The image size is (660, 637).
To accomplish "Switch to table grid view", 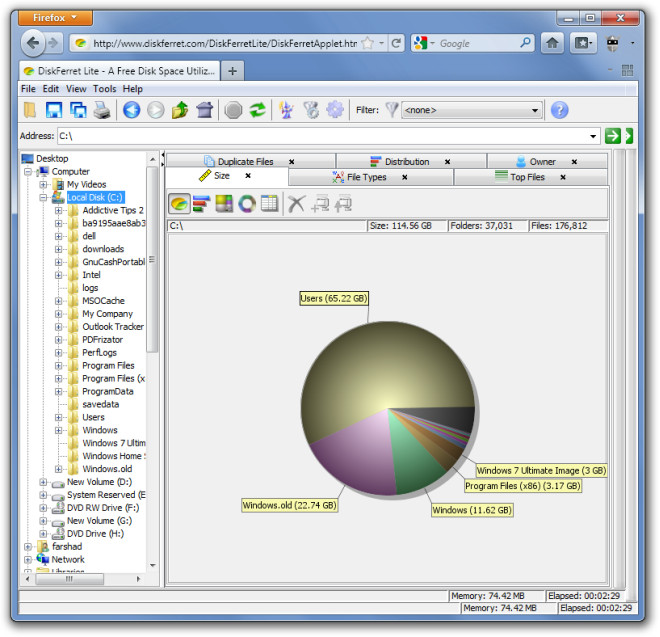I will click(269, 204).
